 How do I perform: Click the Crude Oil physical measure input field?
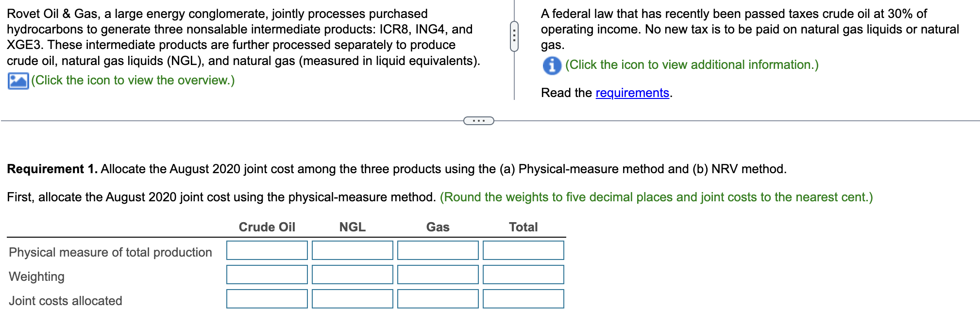266,250
